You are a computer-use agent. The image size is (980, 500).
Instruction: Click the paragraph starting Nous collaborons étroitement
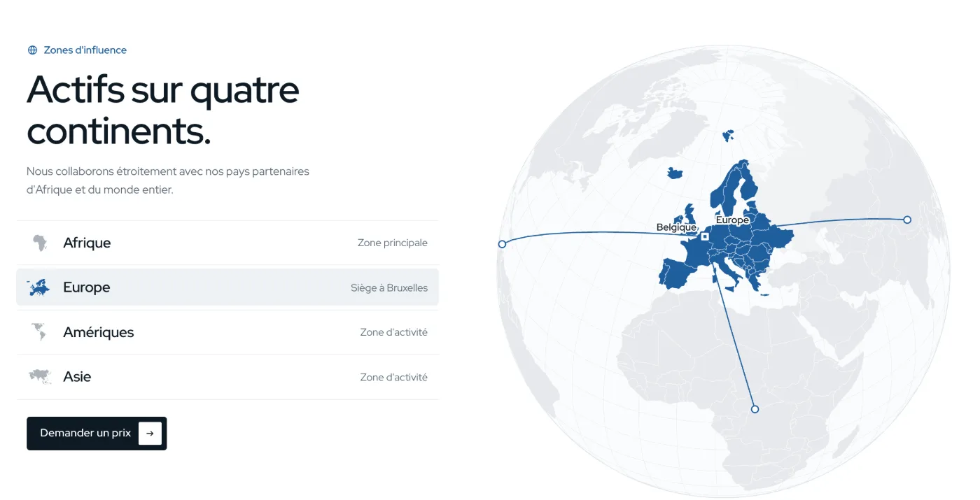tap(168, 180)
